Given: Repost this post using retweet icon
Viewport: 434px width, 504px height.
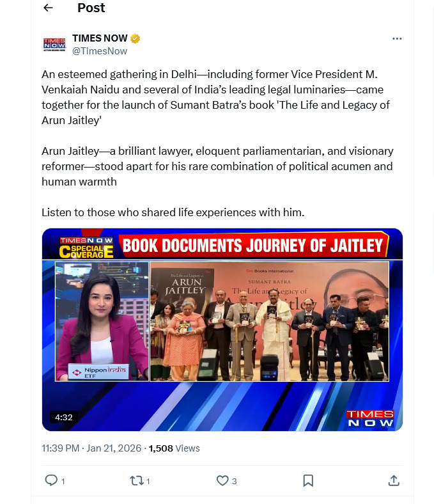Looking at the screenshot, I should pyautogui.click(x=137, y=480).
